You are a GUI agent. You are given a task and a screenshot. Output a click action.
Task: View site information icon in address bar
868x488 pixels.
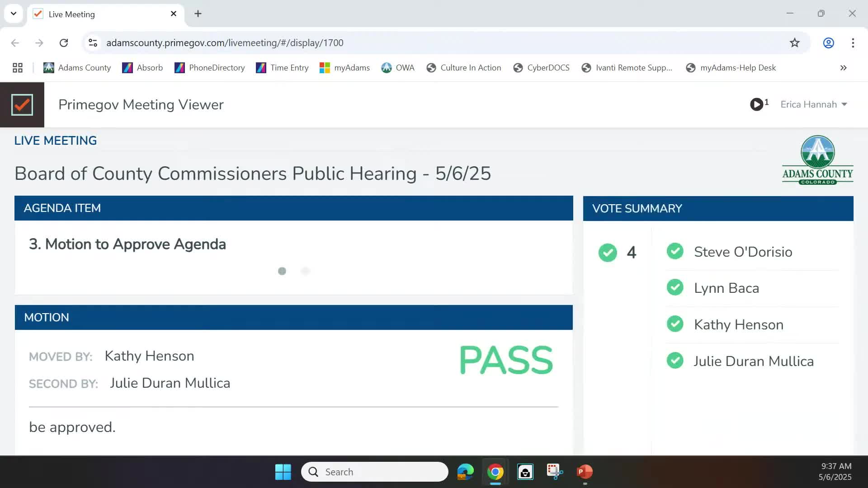point(93,43)
